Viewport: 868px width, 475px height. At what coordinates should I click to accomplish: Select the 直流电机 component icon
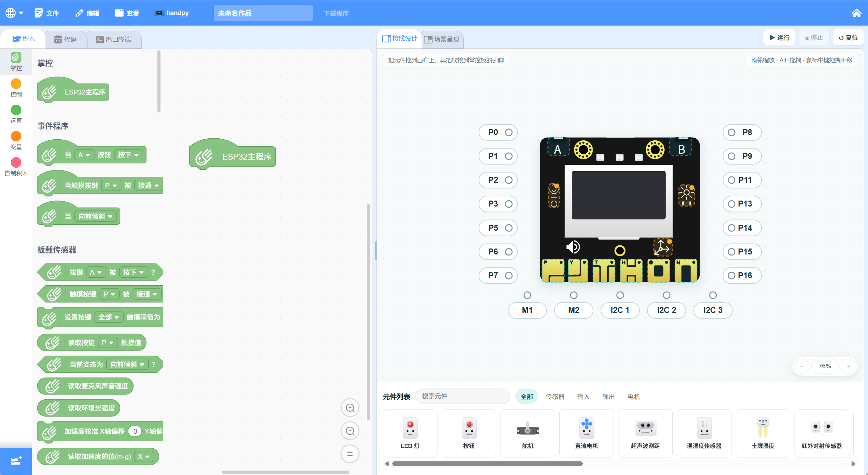[587, 428]
